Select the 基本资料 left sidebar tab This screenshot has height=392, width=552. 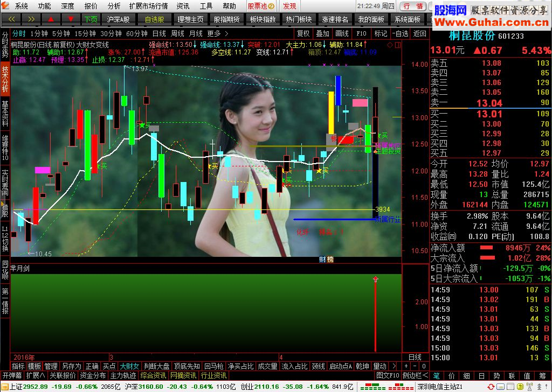pos(5,113)
